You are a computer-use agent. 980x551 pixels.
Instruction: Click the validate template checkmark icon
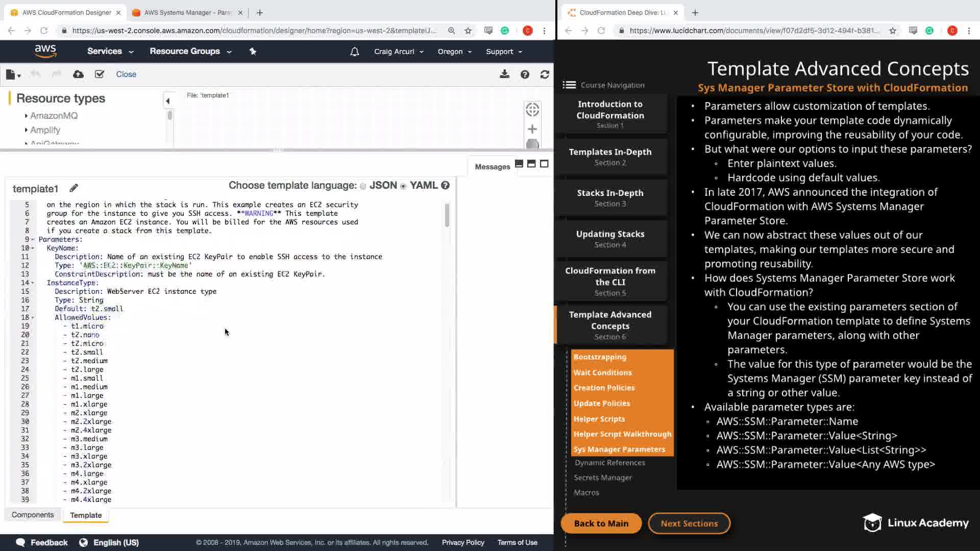click(x=100, y=74)
